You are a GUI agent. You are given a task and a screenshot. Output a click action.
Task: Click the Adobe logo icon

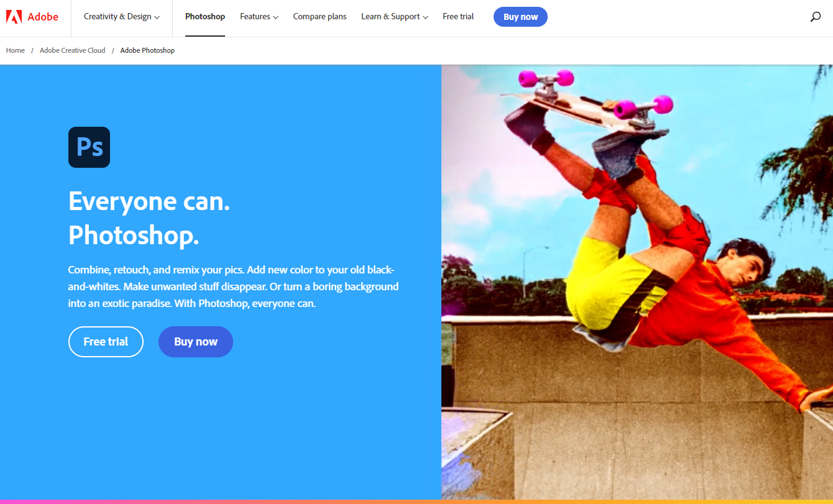[14, 17]
